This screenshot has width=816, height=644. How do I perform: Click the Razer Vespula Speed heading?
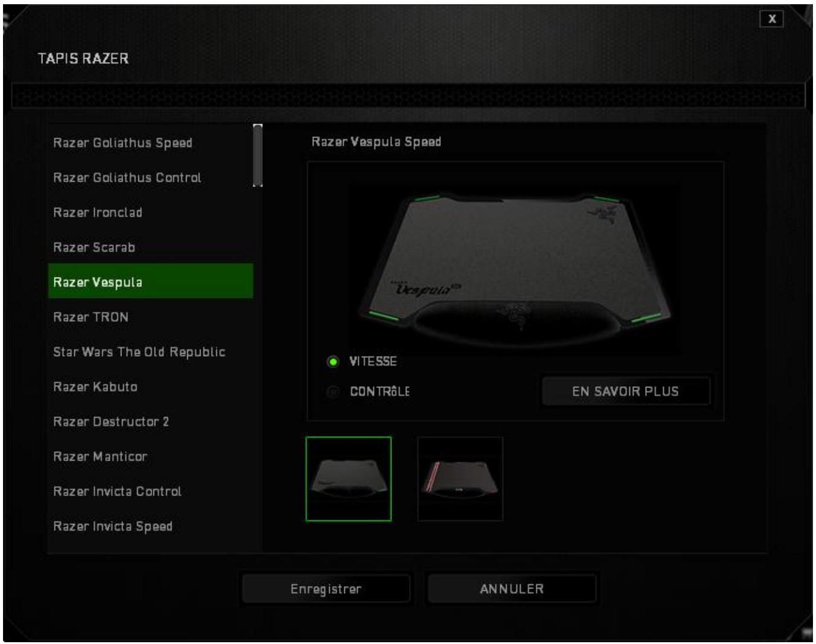point(376,142)
